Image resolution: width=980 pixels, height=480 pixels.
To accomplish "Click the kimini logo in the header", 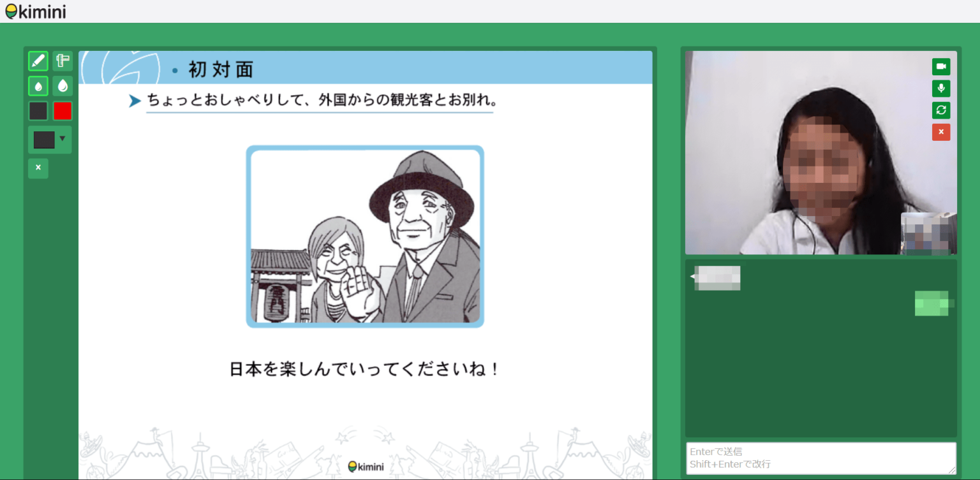I will pyautogui.click(x=36, y=10).
